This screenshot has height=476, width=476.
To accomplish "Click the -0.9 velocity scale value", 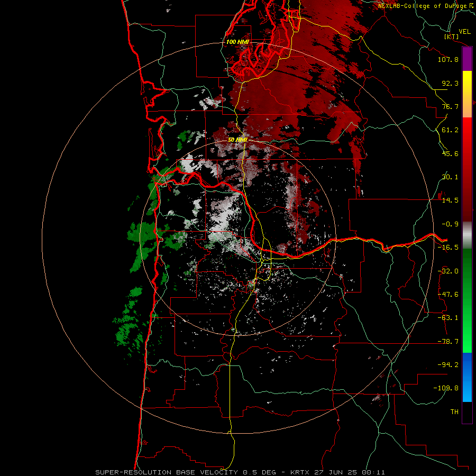I will pyautogui.click(x=450, y=224).
